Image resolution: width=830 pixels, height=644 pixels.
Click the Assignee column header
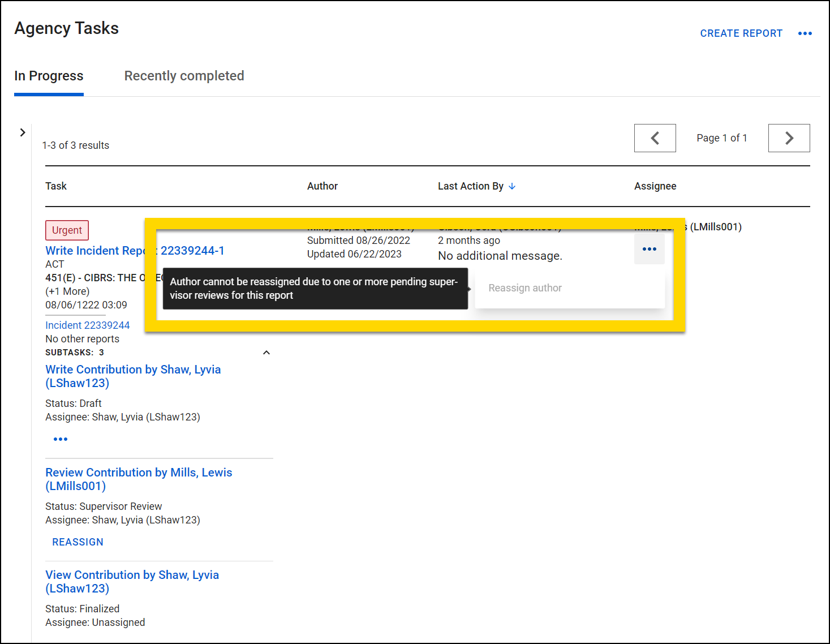[x=655, y=186]
